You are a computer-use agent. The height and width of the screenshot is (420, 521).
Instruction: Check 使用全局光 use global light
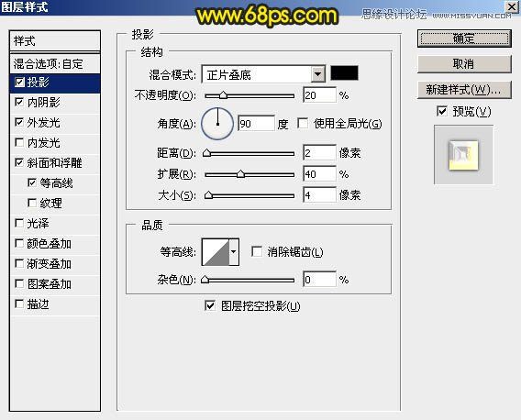tap(303, 123)
